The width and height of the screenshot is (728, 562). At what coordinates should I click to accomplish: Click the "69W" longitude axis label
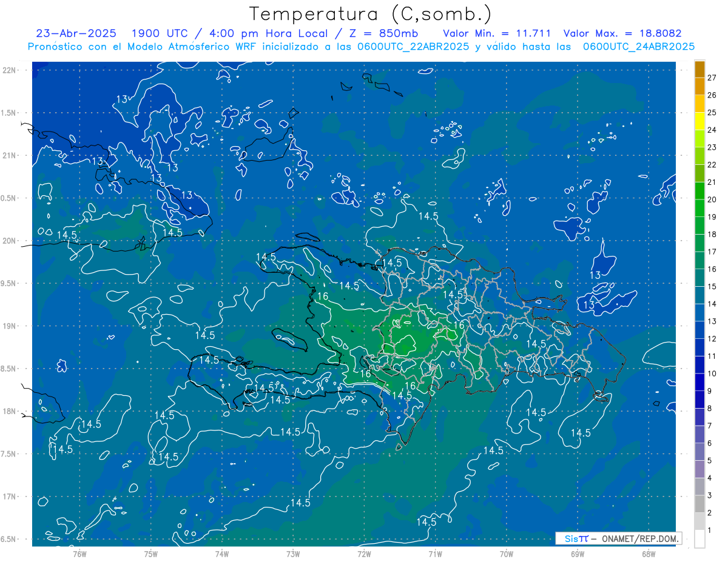[578, 554]
